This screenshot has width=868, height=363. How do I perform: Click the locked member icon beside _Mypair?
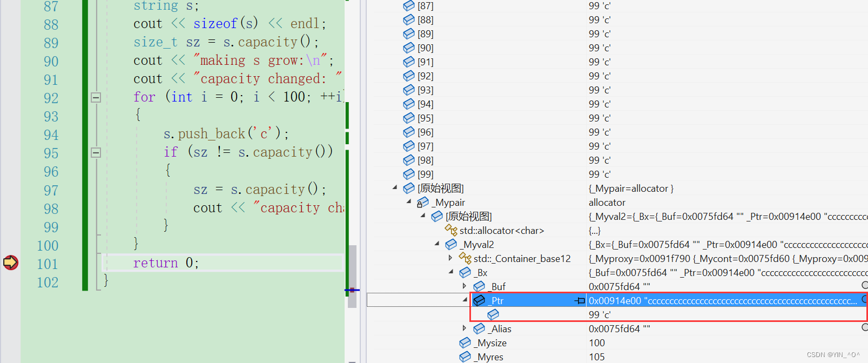tap(423, 203)
